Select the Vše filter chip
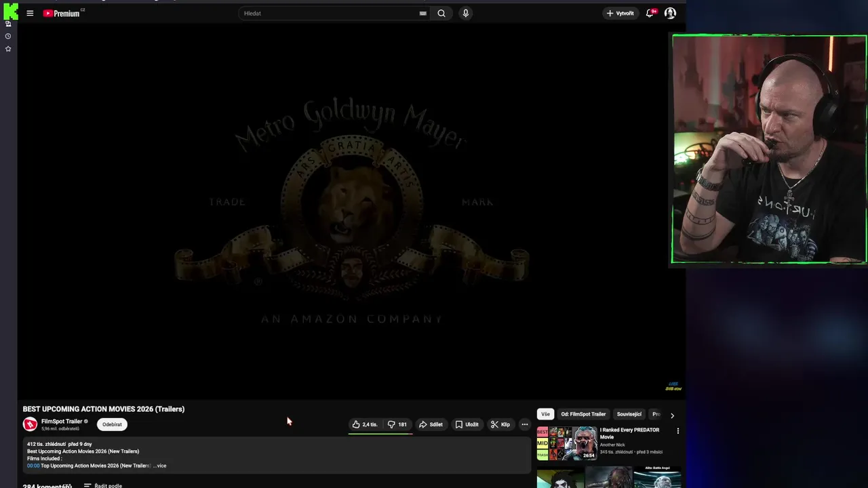 [x=545, y=414]
